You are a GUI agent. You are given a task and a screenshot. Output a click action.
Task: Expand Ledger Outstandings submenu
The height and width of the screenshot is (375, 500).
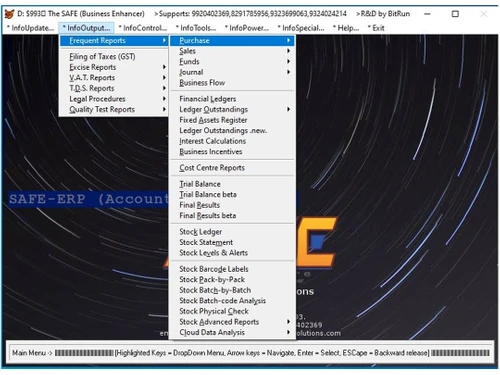232,109
